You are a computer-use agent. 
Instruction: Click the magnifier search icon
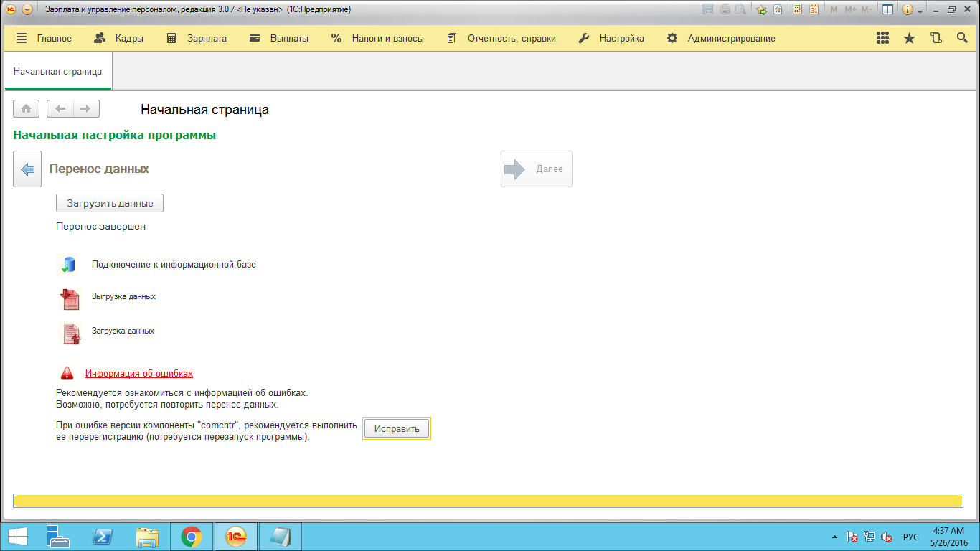(x=962, y=39)
